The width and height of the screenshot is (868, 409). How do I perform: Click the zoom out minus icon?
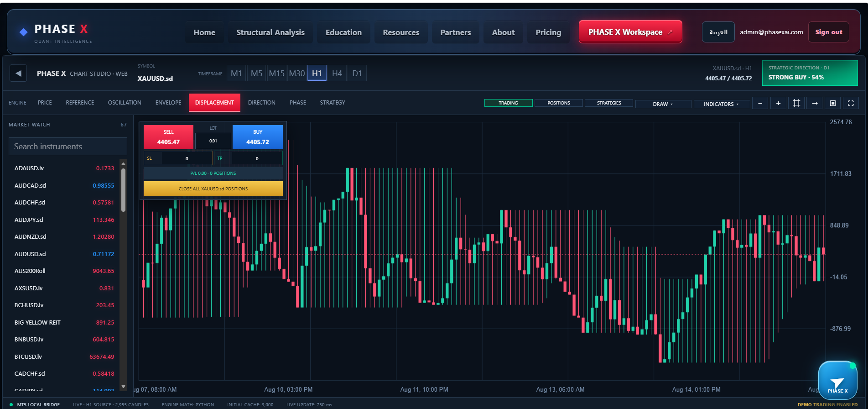[760, 103]
